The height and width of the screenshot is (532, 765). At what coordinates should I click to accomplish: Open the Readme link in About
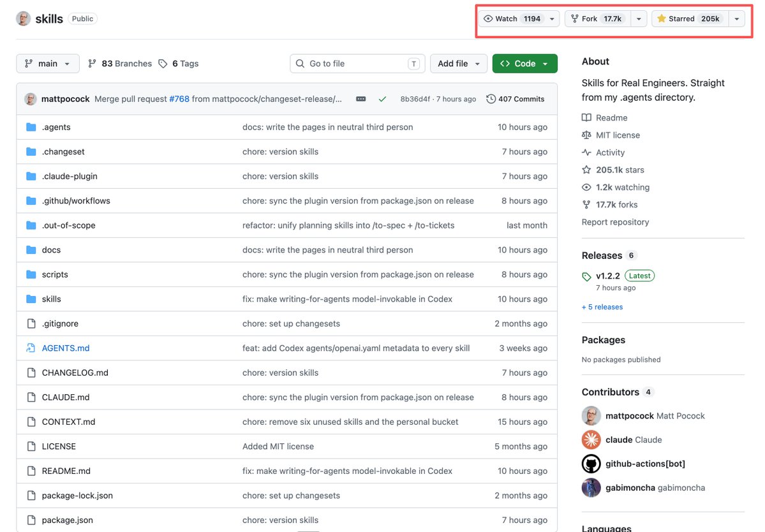click(604, 117)
